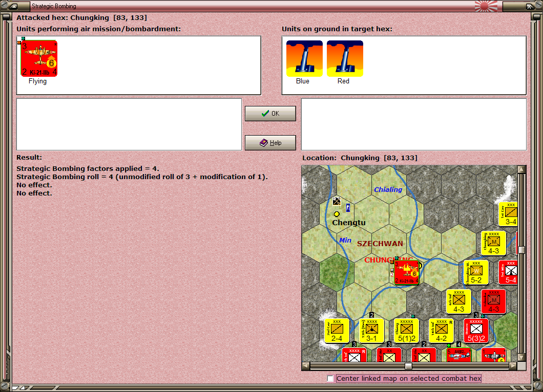Select the Red factory in target hex list
The height and width of the screenshot is (392, 543).
(x=345, y=58)
